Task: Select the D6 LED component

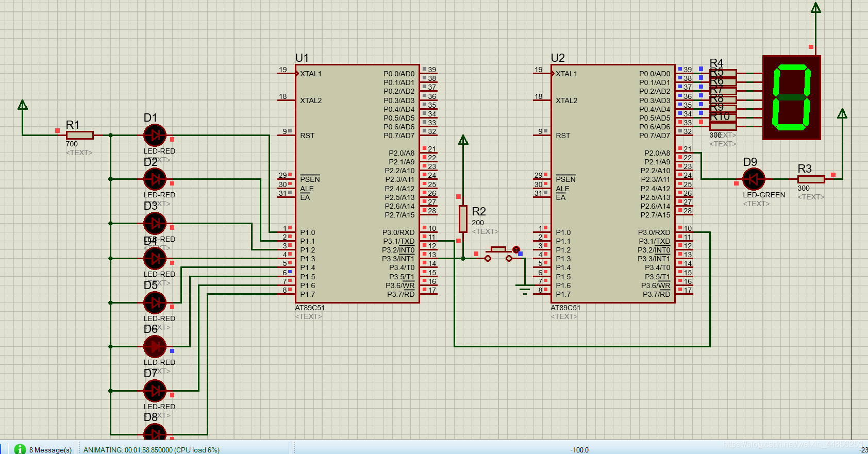Action: pyautogui.click(x=155, y=347)
